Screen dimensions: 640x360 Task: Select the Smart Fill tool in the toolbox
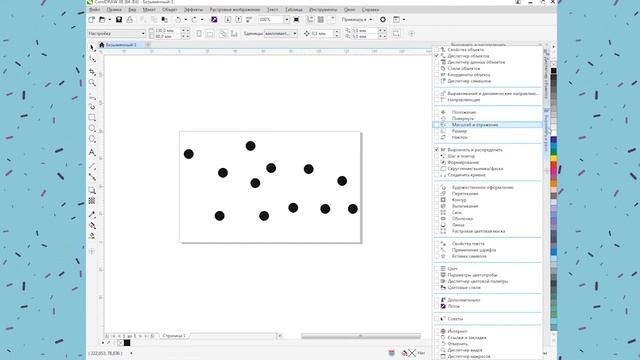pyautogui.click(x=92, y=236)
